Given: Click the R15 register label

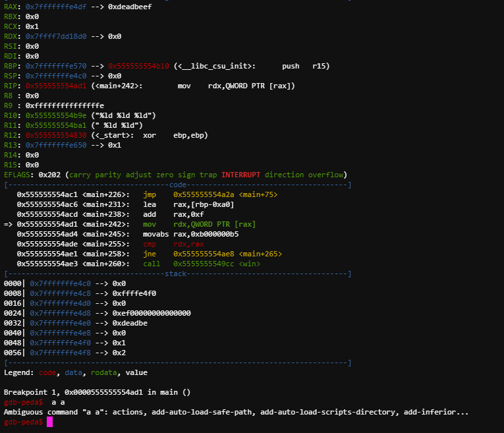Looking at the screenshot, I should (11, 165).
